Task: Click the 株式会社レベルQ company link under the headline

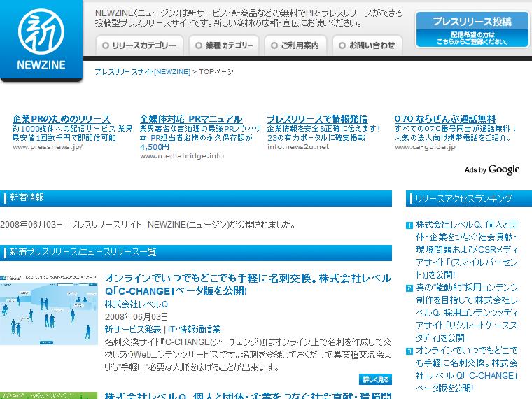Action: pos(136,304)
